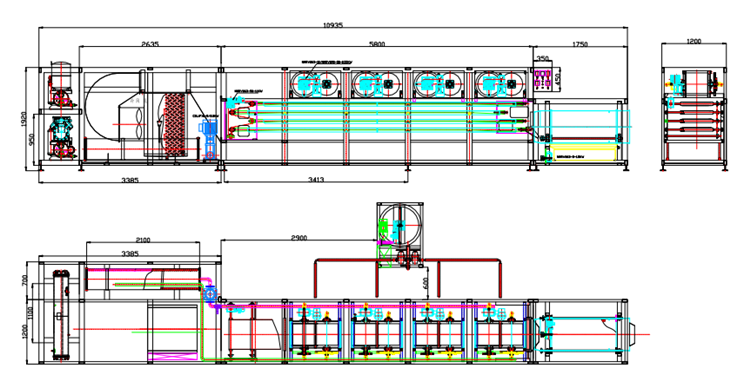Select the red heat exchanger coil
750x381 pixels.
click(x=174, y=124)
